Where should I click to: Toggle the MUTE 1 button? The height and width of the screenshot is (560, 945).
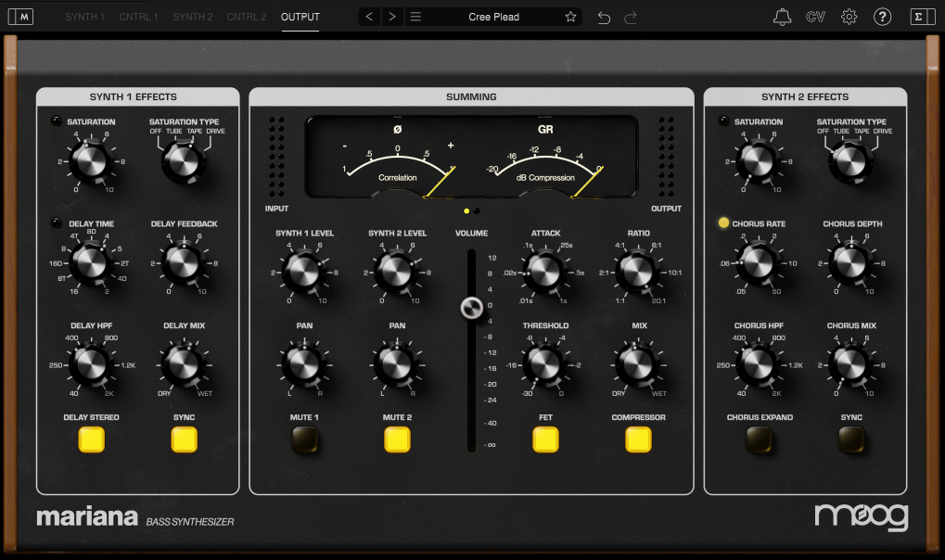[x=304, y=439]
